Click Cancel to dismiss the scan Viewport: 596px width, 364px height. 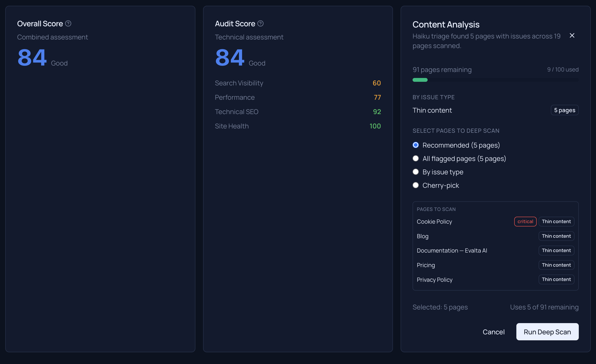click(x=494, y=331)
